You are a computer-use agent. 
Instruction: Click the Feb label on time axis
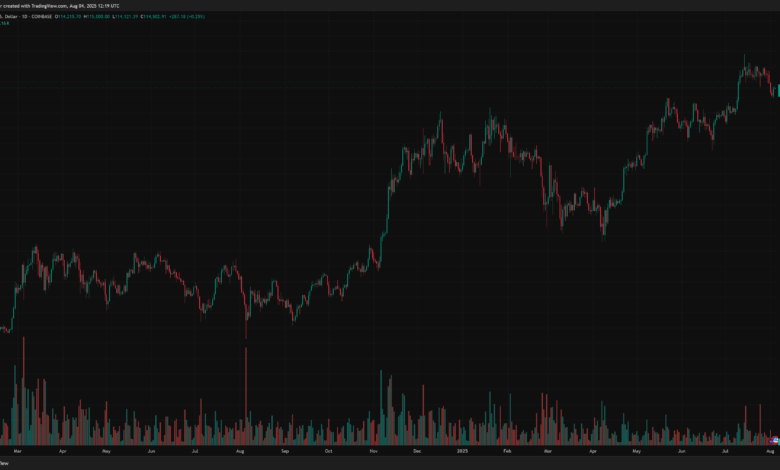pos(505,452)
